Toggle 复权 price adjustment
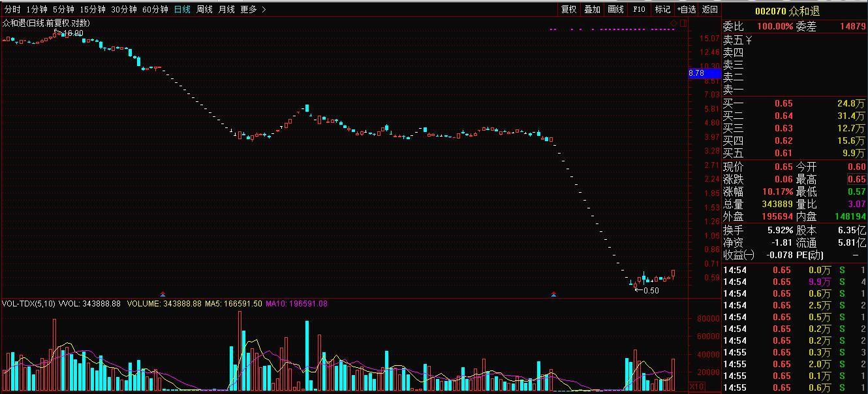The width and height of the screenshot is (868, 394). tap(568, 9)
